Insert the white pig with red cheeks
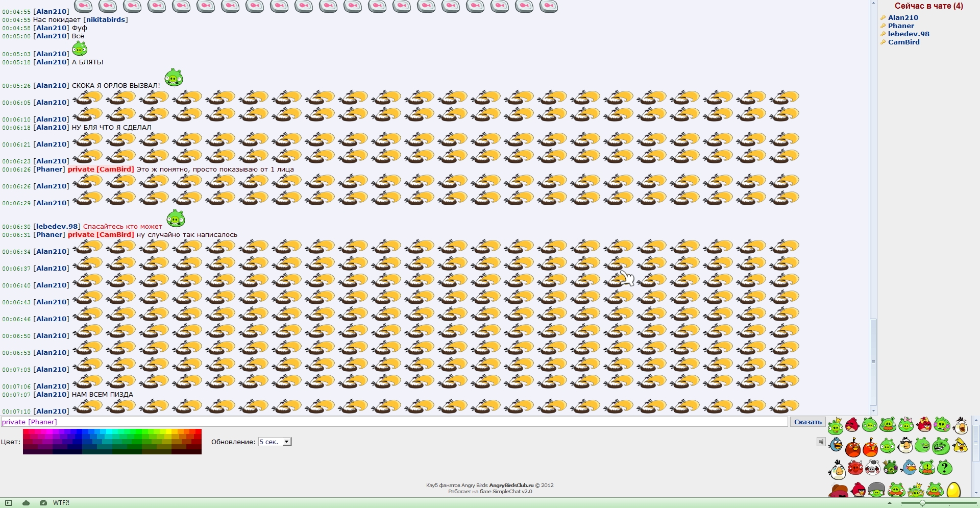Image resolution: width=980 pixels, height=508 pixels. (872, 468)
